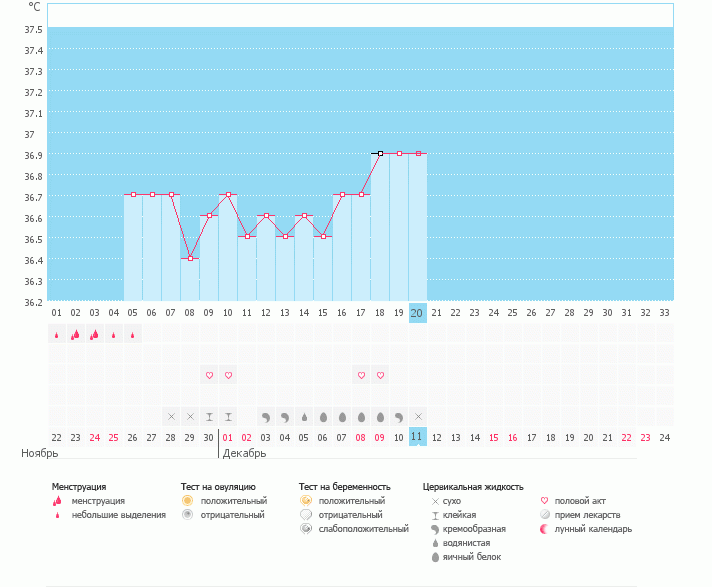Click the negative pregnancy test legend icon

point(305,514)
